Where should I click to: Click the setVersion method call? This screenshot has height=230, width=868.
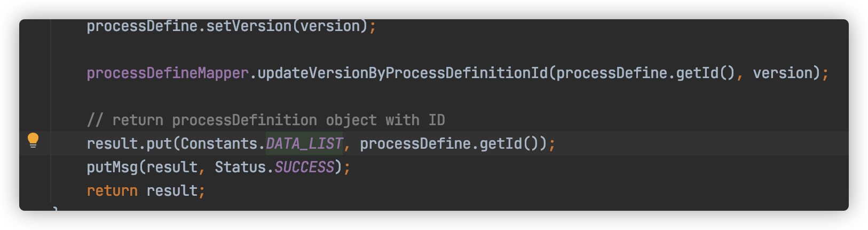pos(249,26)
